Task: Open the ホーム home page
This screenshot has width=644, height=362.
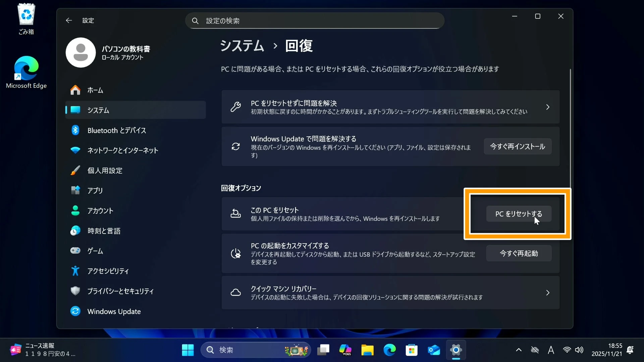Action: coord(95,90)
